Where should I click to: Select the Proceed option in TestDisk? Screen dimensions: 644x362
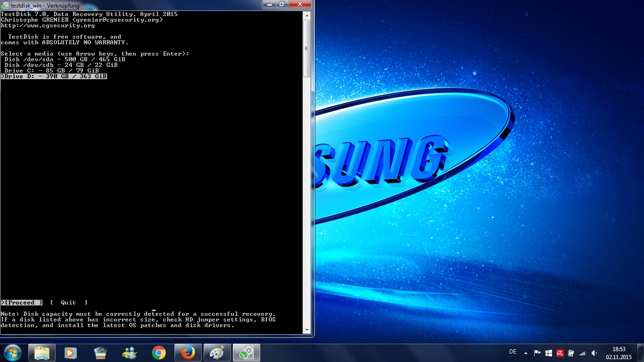point(21,303)
